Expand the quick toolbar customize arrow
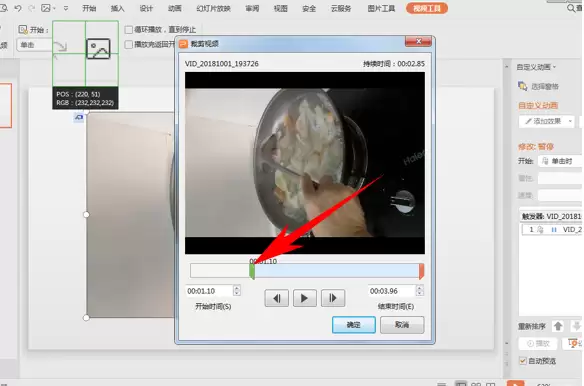The height and width of the screenshot is (386, 584). pyautogui.click(x=66, y=8)
